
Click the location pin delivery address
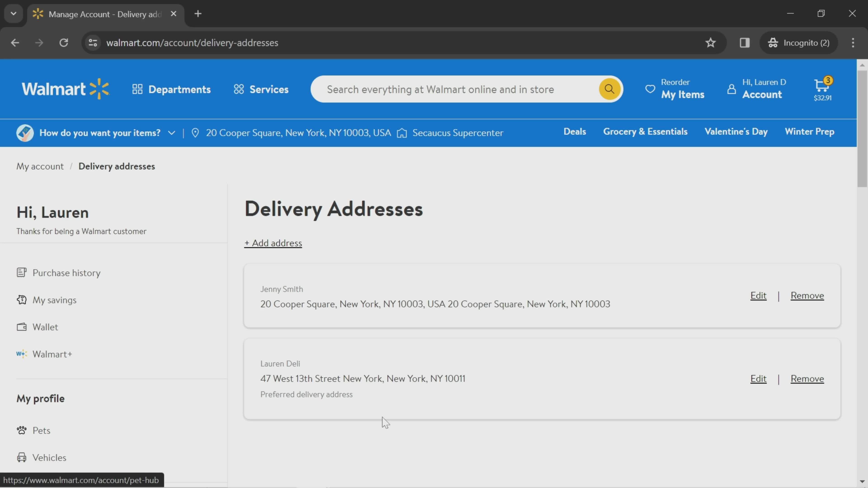[292, 133]
